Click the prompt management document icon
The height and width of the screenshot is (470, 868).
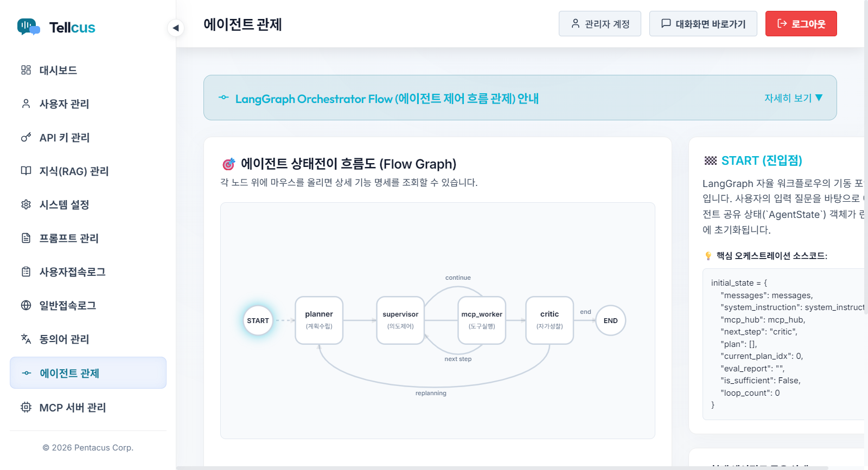tap(26, 238)
